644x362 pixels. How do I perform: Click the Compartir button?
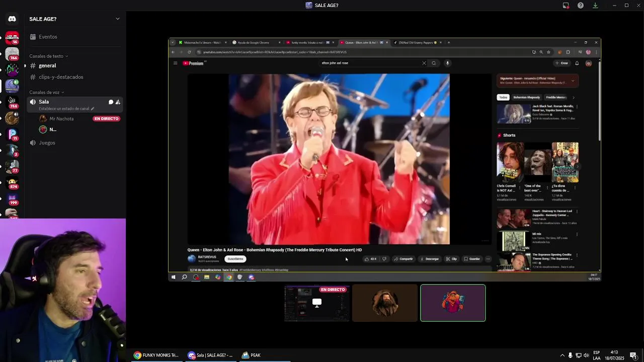click(x=404, y=259)
